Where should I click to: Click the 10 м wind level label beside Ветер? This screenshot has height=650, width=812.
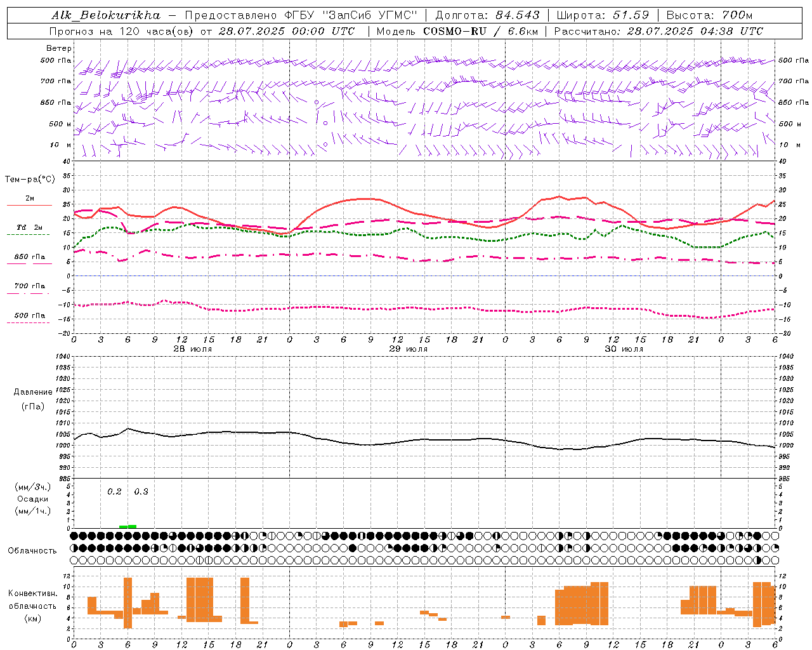pyautogui.click(x=61, y=145)
